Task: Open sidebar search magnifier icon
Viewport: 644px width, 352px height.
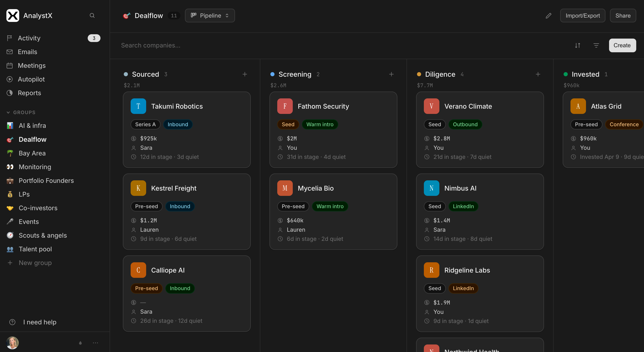Action: pos(92,16)
